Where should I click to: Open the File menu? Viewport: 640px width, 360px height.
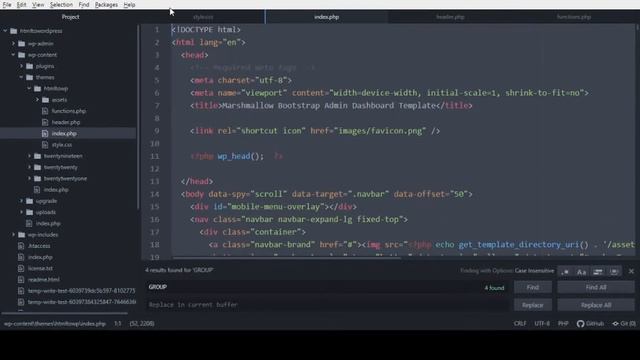pyautogui.click(x=7, y=5)
